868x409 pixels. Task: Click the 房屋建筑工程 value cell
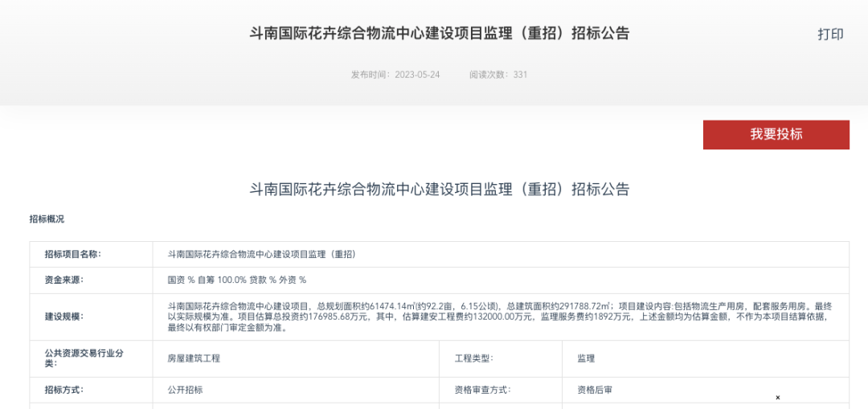point(194,358)
